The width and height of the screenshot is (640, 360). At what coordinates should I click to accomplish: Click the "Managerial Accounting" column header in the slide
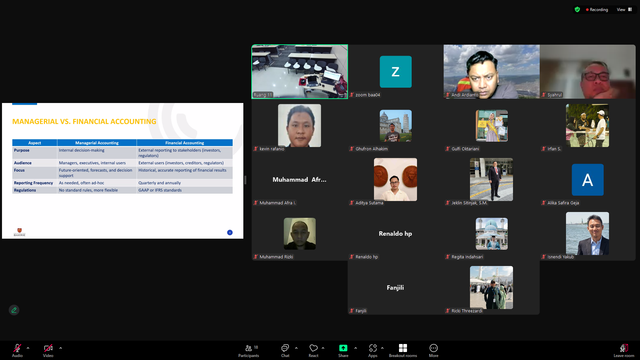(97, 143)
